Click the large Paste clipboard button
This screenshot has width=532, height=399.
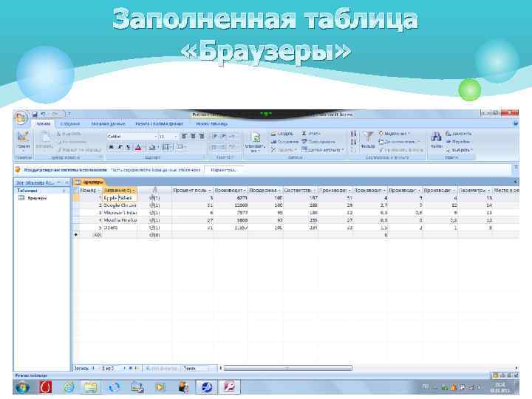coord(44,140)
